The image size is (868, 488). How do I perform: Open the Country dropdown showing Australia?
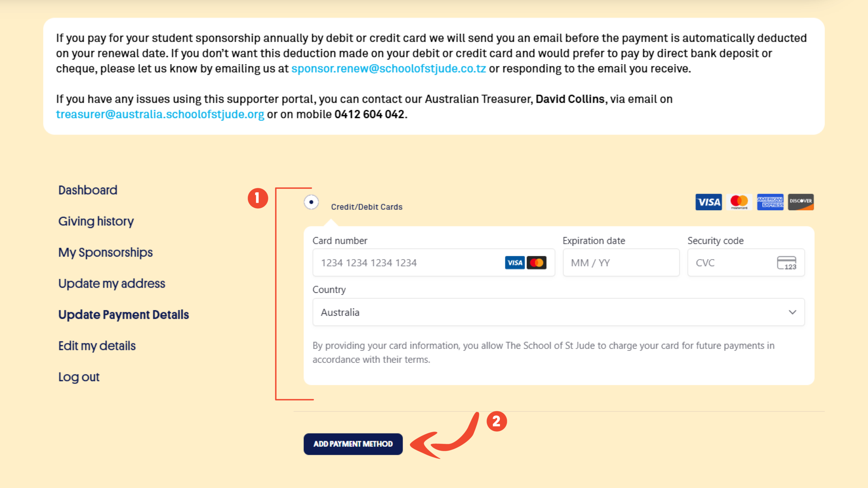tap(558, 312)
